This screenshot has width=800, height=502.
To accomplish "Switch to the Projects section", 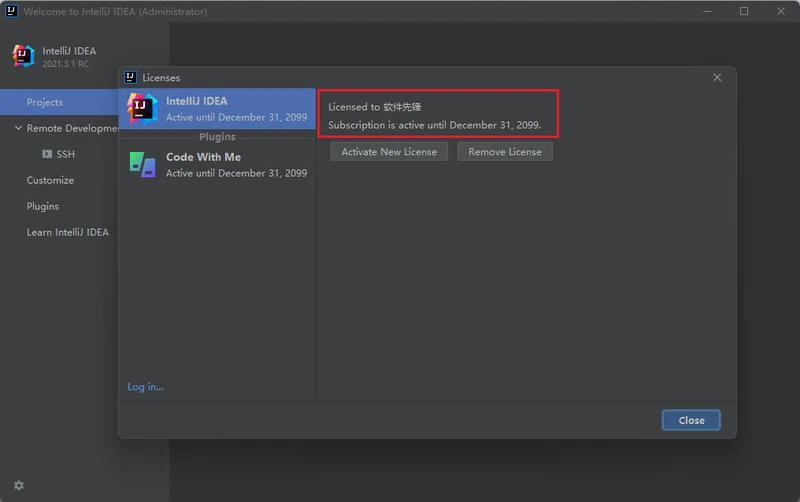I will (x=45, y=102).
